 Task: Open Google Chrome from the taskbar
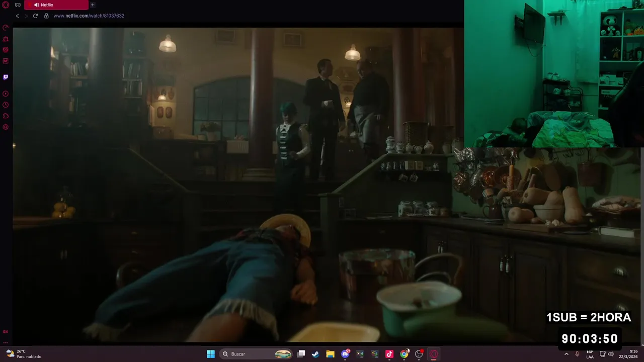tap(404, 354)
